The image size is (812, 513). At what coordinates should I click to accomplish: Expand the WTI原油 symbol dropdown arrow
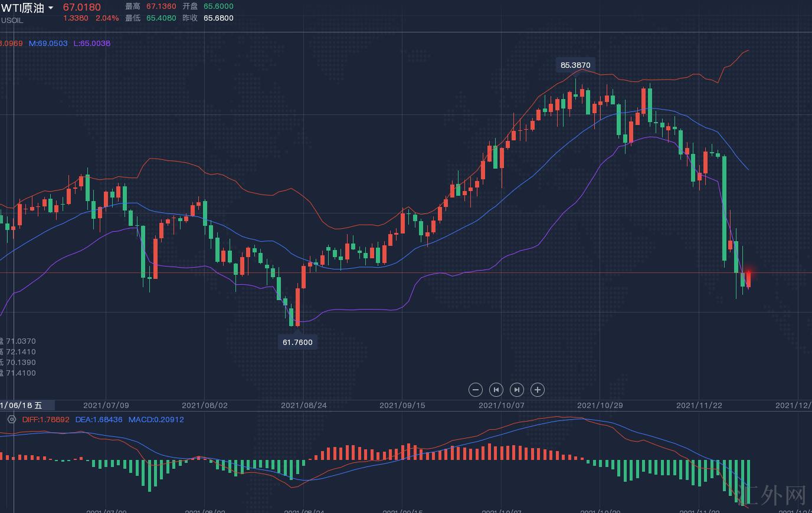(51, 8)
